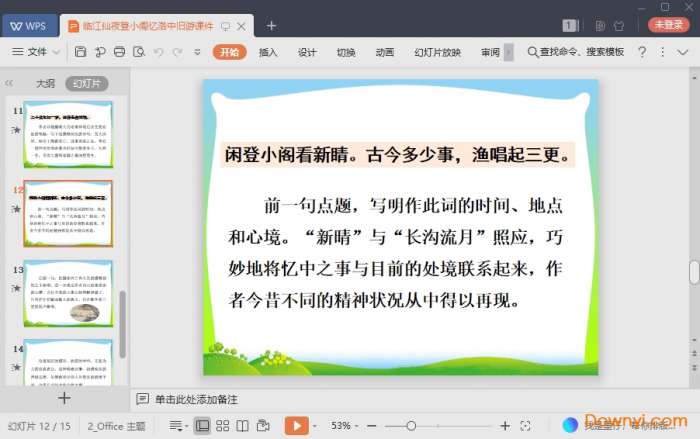Open the print preview icon
This screenshot has height=439, width=700.
(139, 52)
